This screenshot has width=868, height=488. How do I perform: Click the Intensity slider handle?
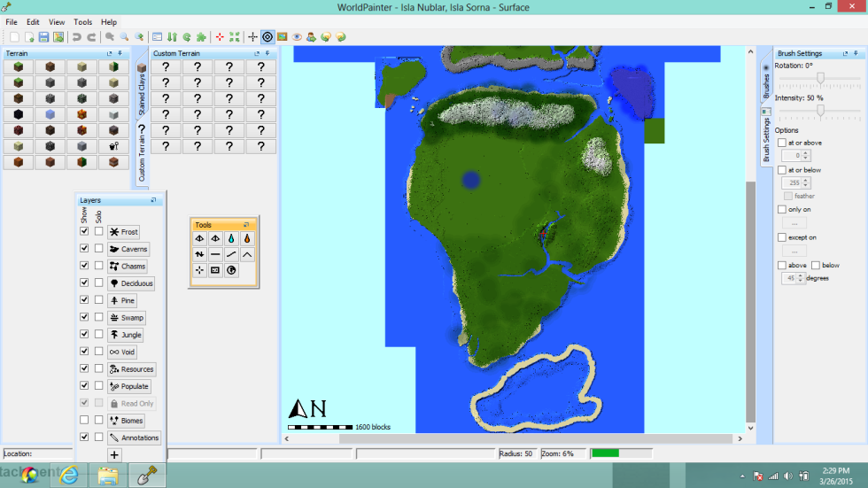coord(820,111)
